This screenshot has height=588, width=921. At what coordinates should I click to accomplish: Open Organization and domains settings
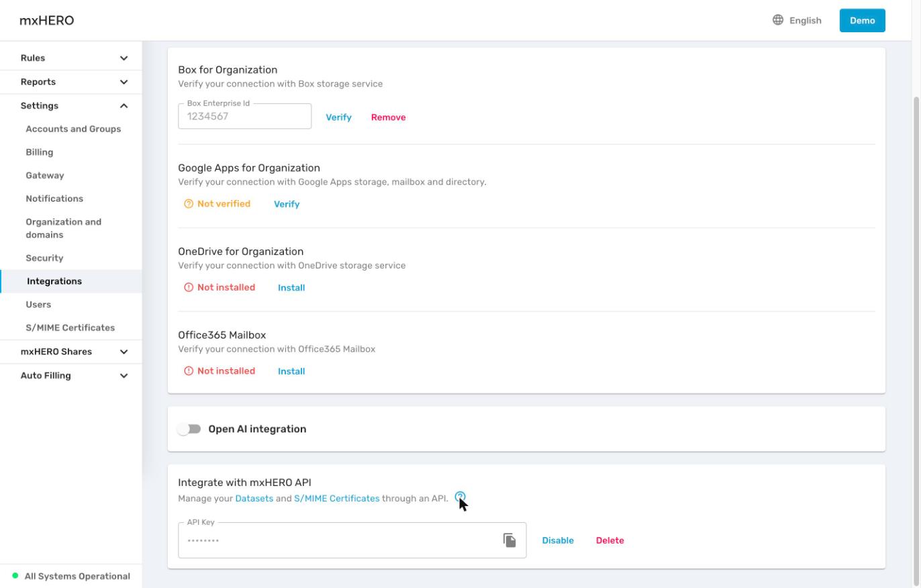[x=64, y=228]
